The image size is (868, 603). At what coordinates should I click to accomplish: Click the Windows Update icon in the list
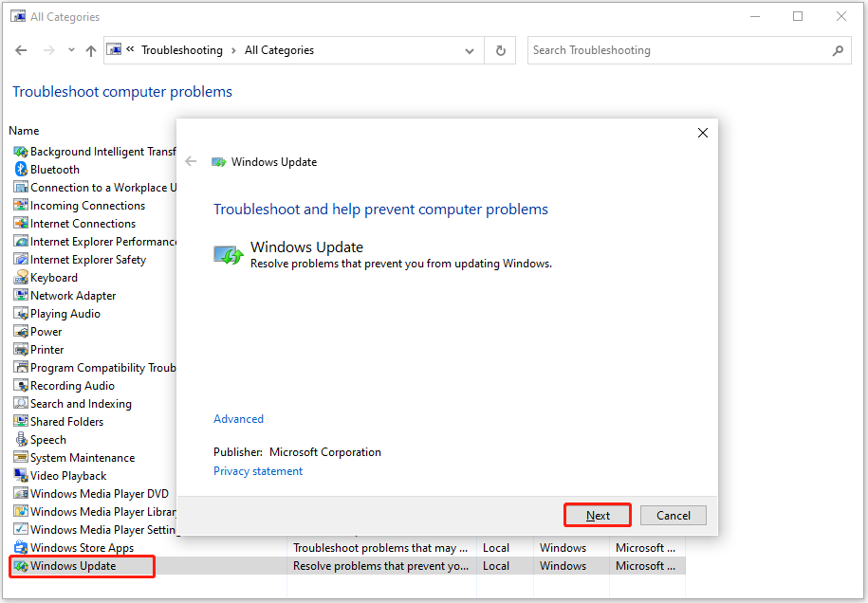[21, 566]
